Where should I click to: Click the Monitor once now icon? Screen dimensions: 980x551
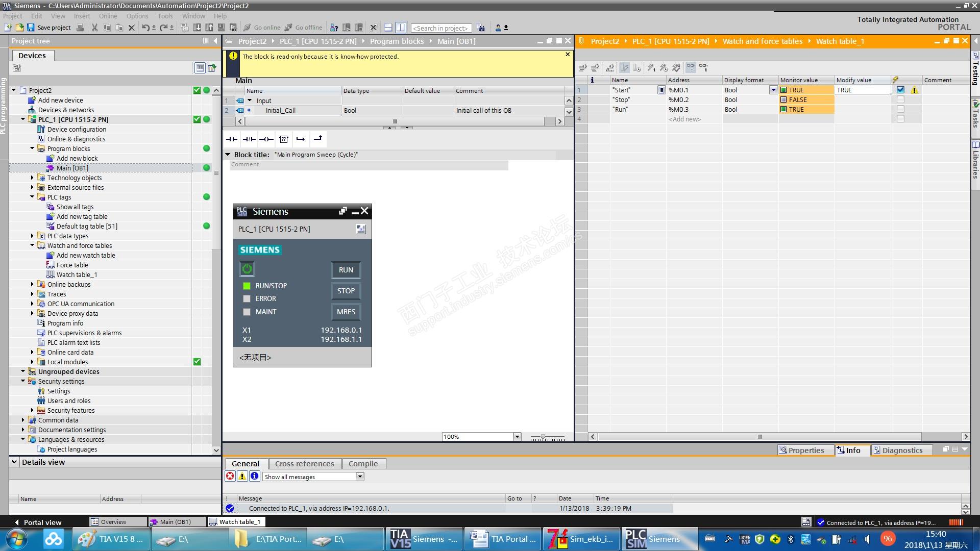point(703,67)
